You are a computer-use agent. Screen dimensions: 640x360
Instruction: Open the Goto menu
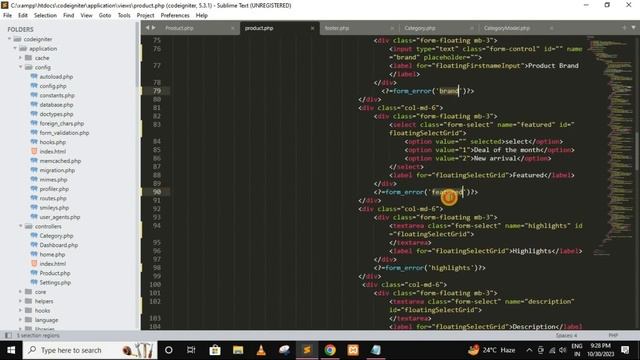[x=104, y=16]
